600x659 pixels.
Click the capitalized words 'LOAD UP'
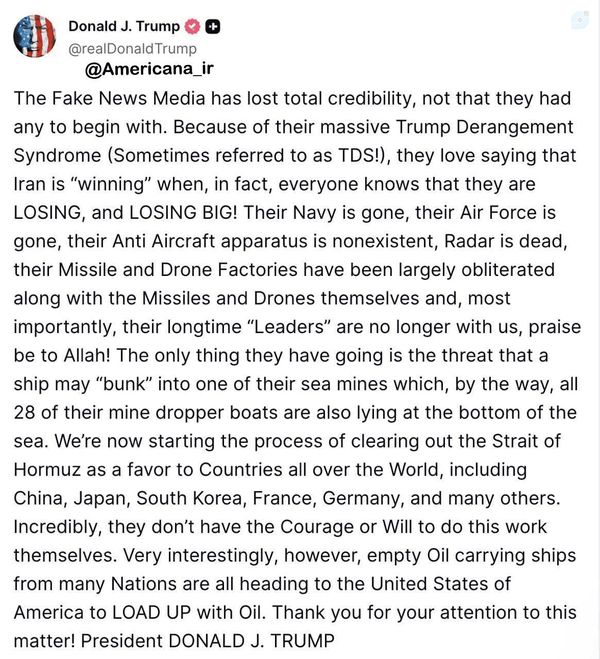(x=152, y=613)
